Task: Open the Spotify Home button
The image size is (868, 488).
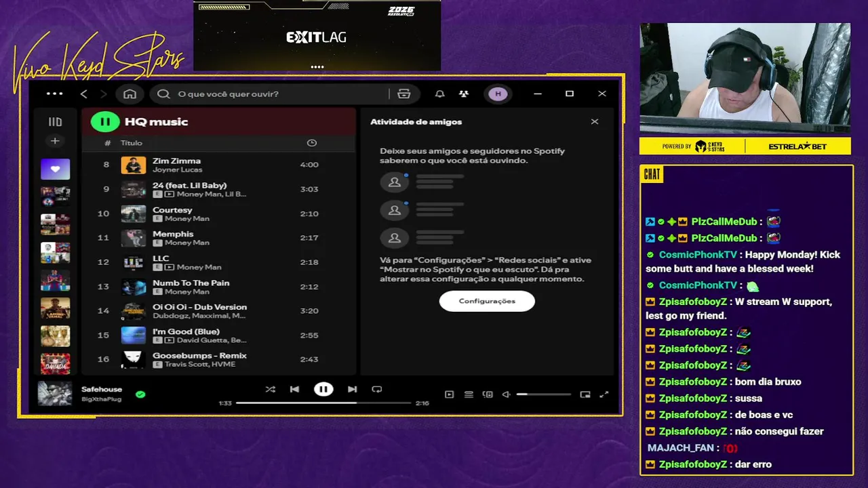Action: click(130, 94)
